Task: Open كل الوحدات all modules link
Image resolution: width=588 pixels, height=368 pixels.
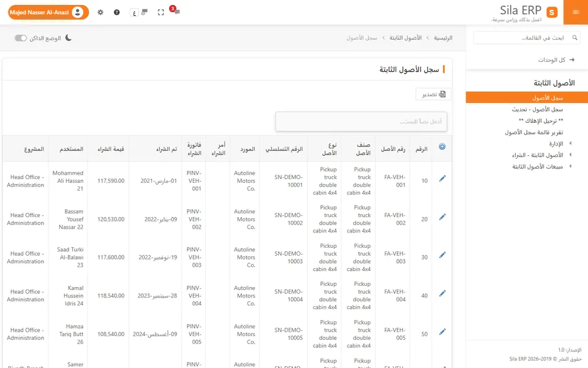Action: coord(552,59)
